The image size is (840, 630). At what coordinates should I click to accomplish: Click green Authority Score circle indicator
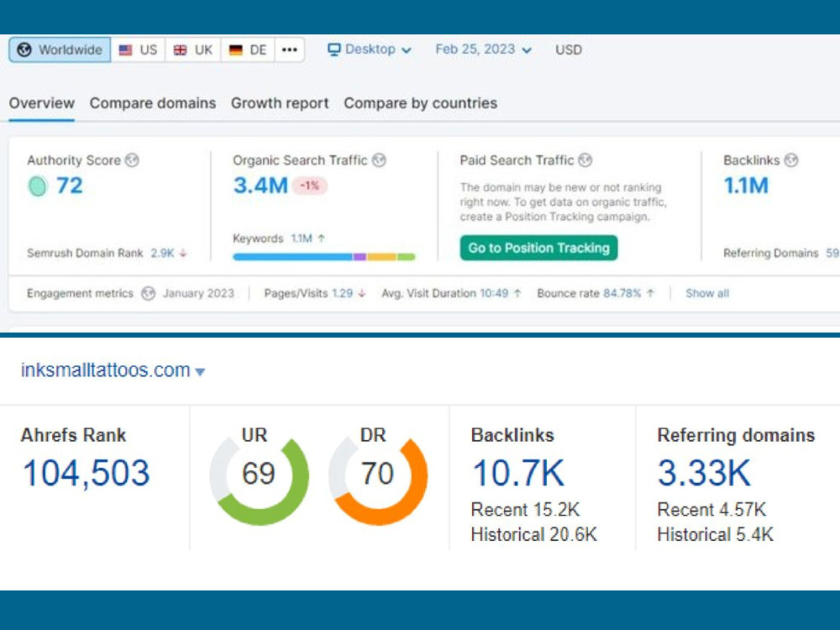click(38, 186)
